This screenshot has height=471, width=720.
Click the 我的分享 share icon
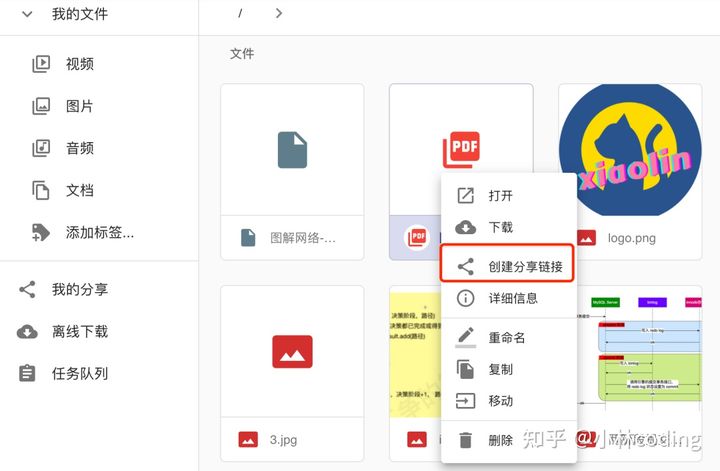[x=27, y=289]
